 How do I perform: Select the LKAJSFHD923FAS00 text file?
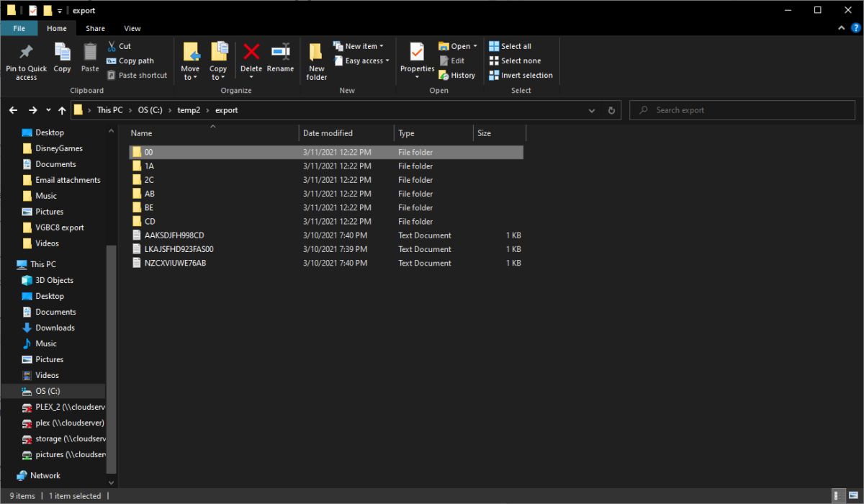coord(326,249)
